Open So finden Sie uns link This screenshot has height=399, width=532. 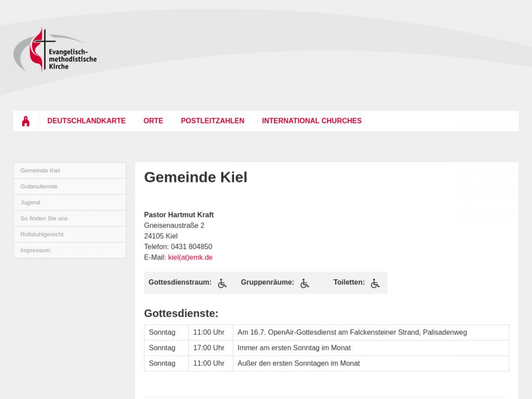[x=44, y=219]
